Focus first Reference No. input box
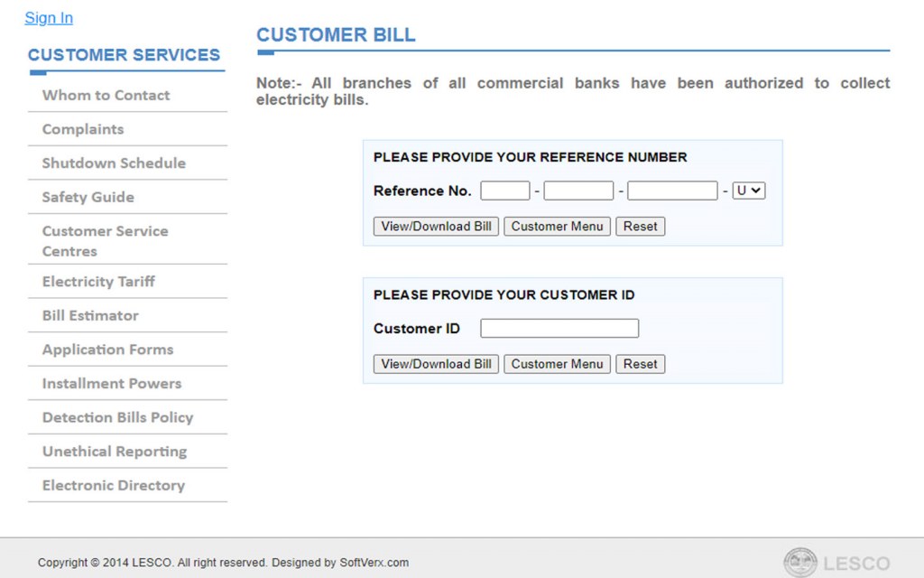Image resolution: width=924 pixels, height=578 pixels. click(x=505, y=191)
